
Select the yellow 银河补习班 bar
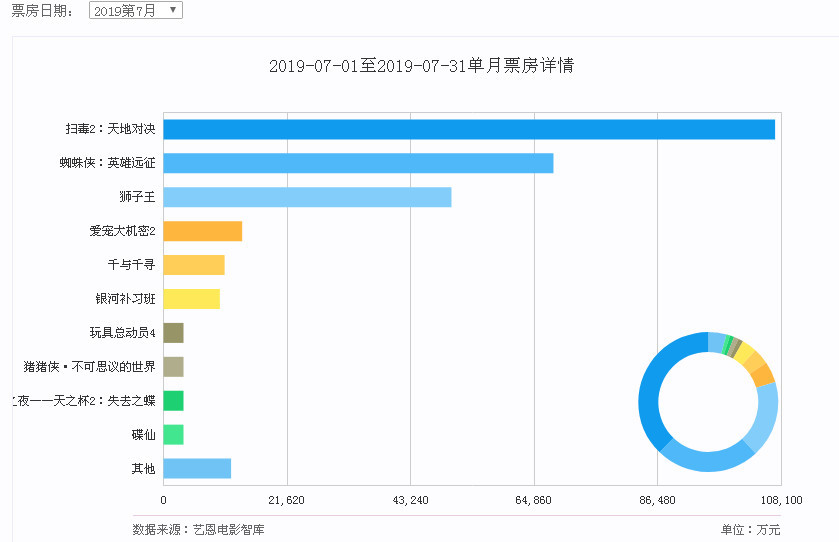tap(192, 299)
